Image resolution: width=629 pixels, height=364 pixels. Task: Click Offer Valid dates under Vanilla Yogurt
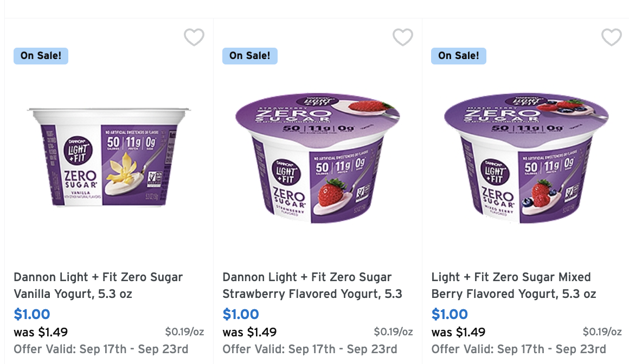tap(101, 349)
